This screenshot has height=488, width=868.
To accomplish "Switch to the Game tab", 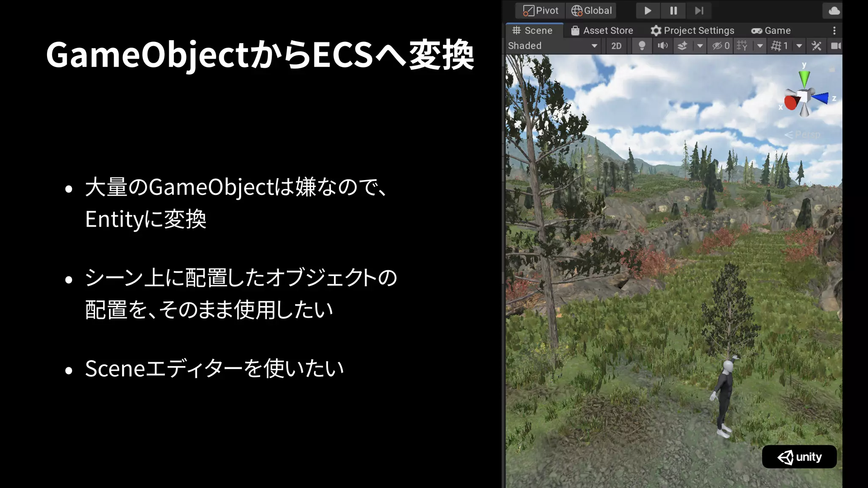I will coord(771,30).
